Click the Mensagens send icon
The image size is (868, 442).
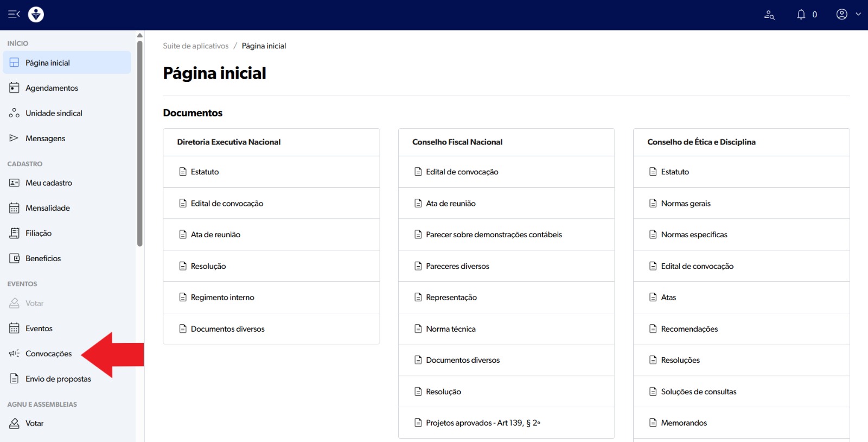coord(14,138)
